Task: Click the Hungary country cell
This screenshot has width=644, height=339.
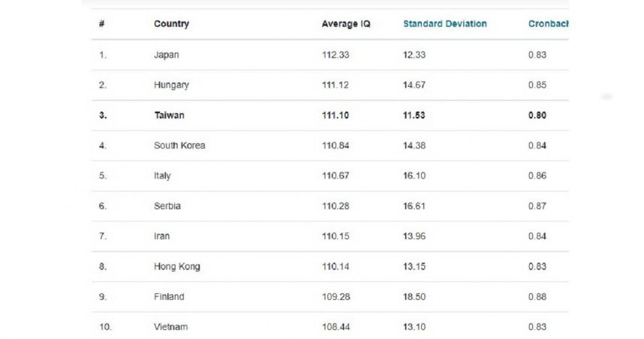Action: (171, 85)
